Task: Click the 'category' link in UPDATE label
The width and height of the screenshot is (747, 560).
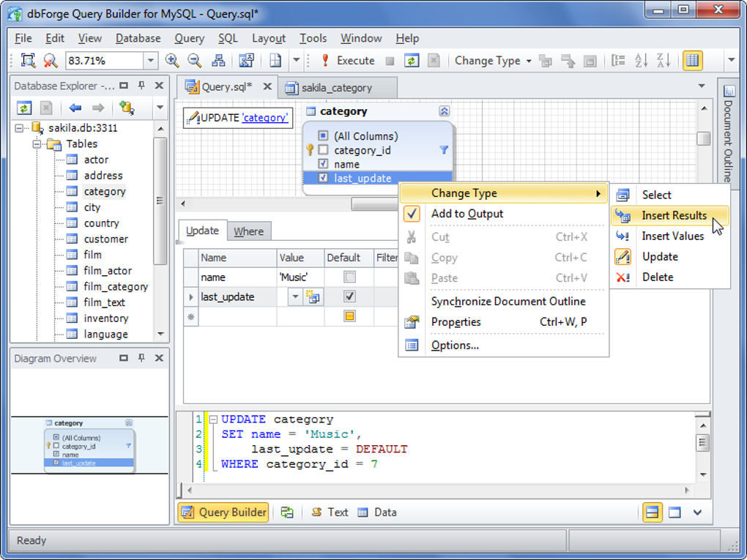Action: coord(265,117)
